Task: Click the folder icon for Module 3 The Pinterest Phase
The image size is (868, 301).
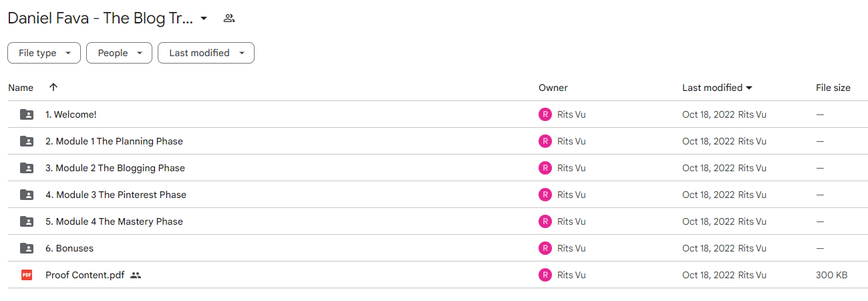Action: (x=27, y=195)
